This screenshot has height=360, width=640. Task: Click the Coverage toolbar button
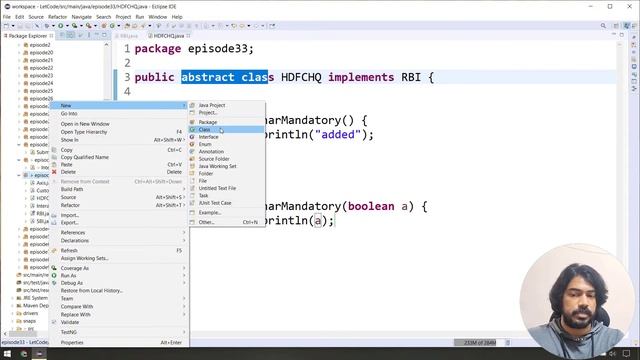pyautogui.click(x=75, y=26)
